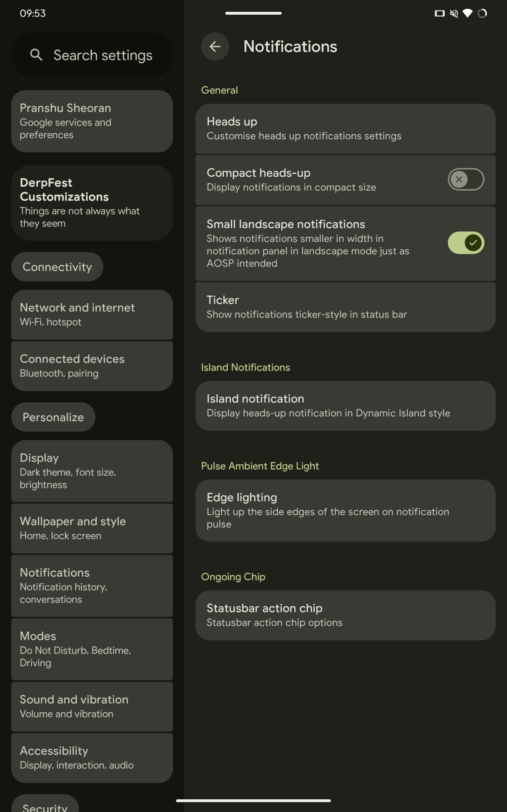
Task: Go to Wallpaper and style
Action: tap(92, 528)
